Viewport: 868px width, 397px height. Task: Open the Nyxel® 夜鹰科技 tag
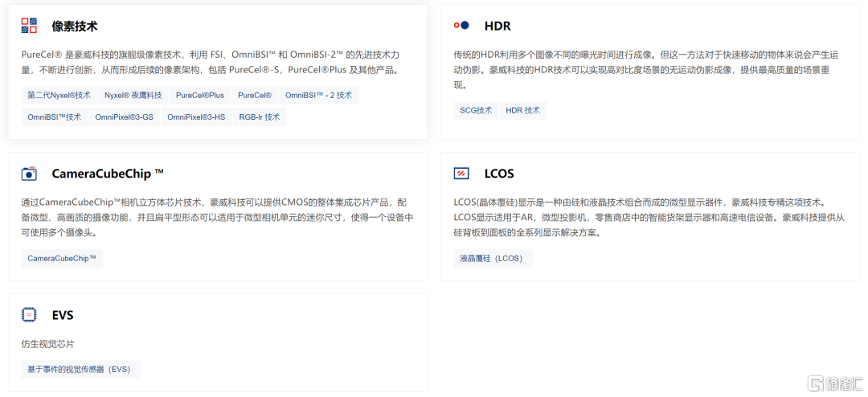click(133, 96)
